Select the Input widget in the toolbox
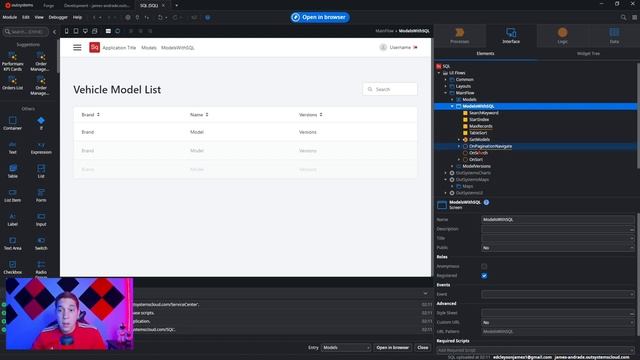 pos(41,219)
